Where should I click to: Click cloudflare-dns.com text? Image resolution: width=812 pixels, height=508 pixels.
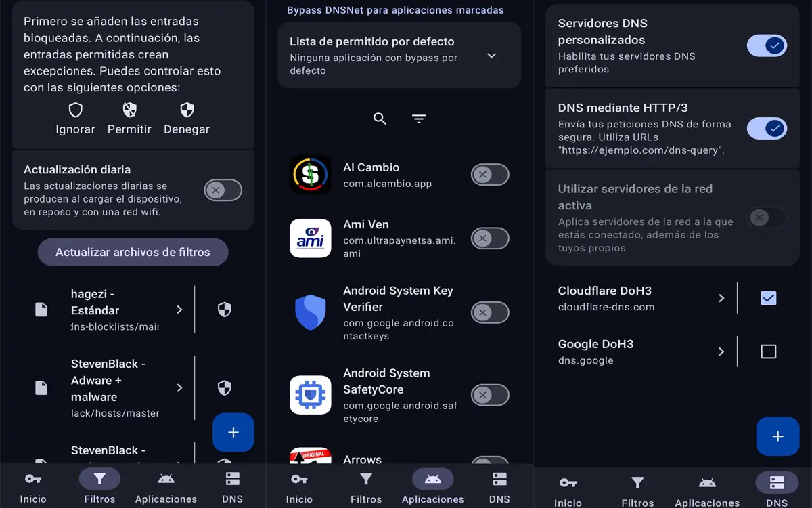(606, 307)
